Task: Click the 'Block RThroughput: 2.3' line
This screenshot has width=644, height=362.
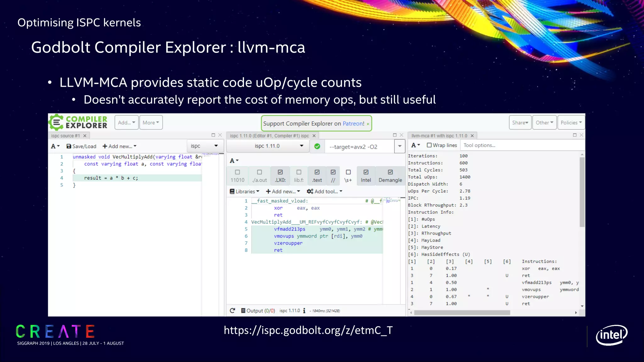Action: (438, 205)
